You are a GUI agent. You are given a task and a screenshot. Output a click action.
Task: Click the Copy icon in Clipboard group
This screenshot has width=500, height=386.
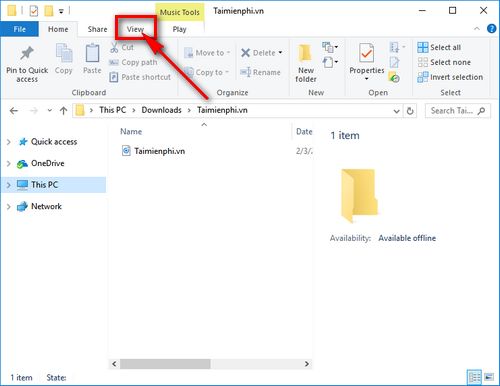[x=64, y=53]
